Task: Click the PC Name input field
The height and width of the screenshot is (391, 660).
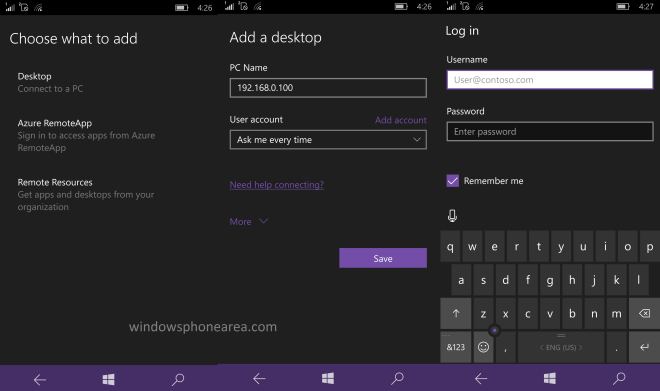Action: point(328,88)
